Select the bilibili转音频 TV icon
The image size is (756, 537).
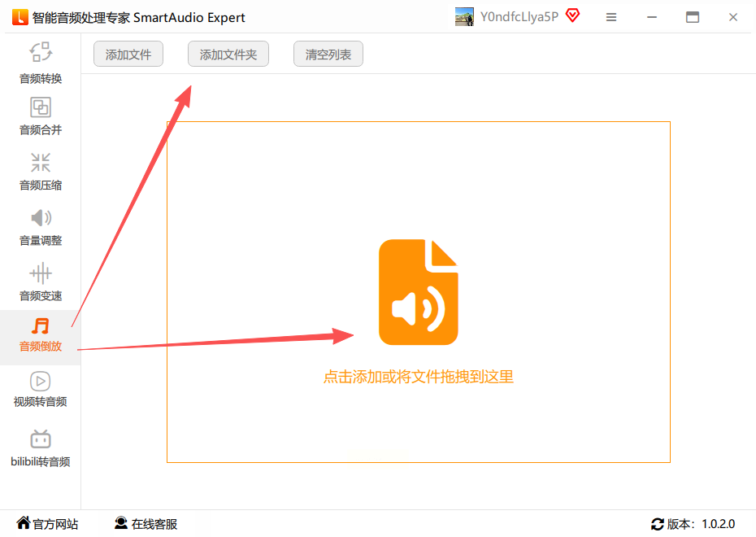pos(41,439)
